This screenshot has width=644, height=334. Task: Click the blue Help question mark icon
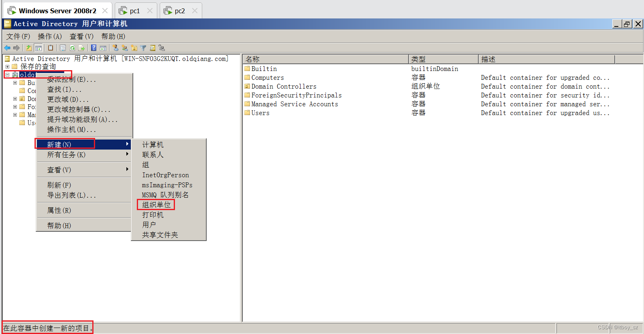[93, 48]
